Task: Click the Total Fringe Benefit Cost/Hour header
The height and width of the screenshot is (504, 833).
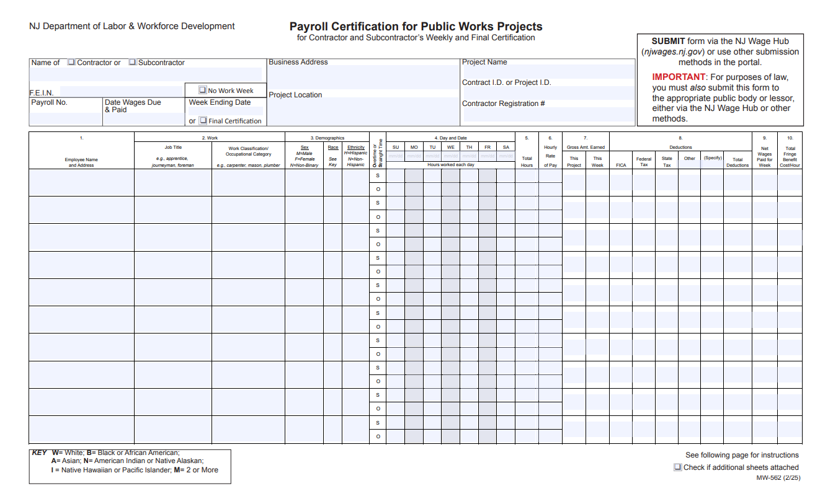Action: click(790, 157)
